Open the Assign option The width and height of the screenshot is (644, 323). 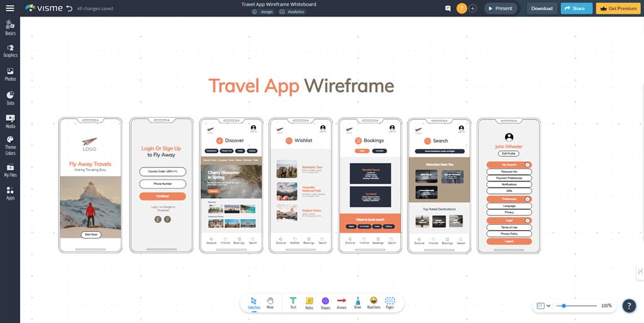tap(263, 12)
